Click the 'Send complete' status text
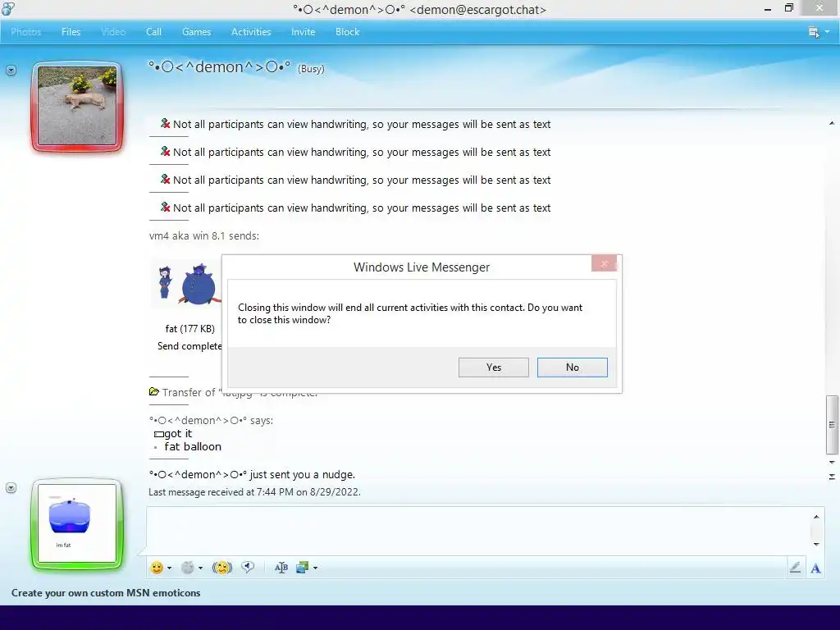Screen dimensions: 840x630 (x=189, y=346)
